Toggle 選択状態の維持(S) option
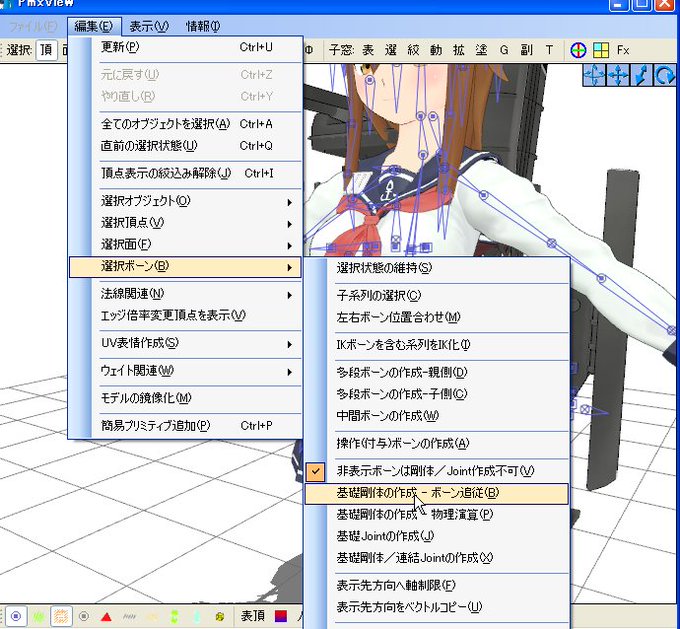680x629 pixels. [437, 268]
